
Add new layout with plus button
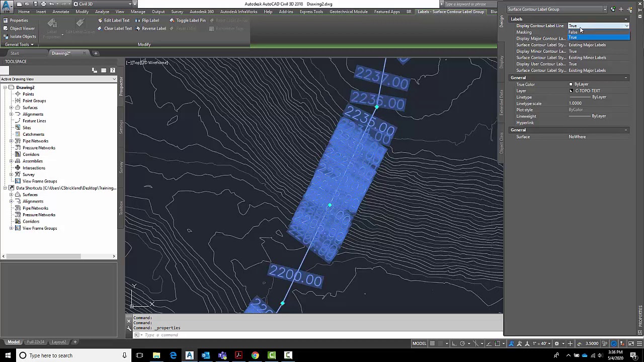point(75,342)
